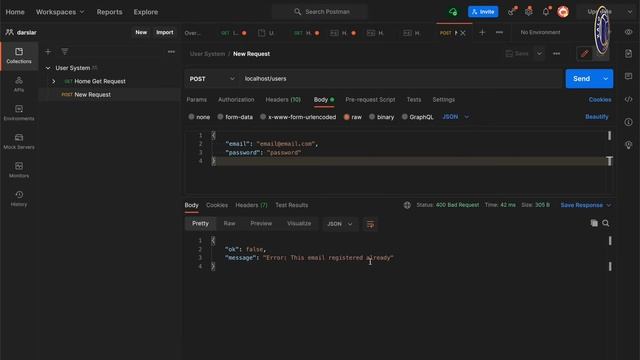The image size is (640, 360).
Task: Open the No Environment selector
Action: [540, 32]
